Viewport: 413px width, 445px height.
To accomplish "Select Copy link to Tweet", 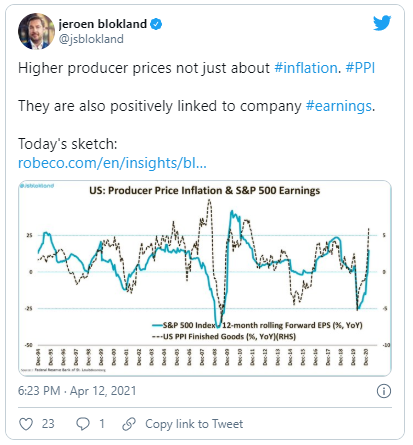I will pos(194,424).
